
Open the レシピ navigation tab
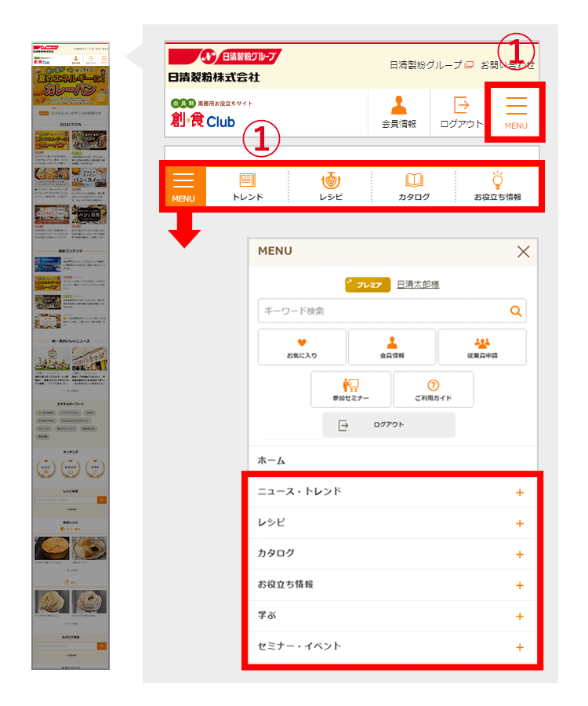pos(330,187)
